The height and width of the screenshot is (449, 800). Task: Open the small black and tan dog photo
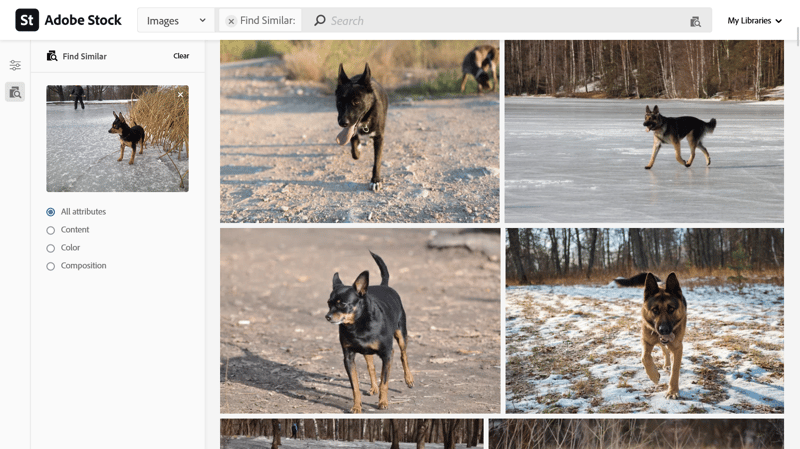pos(360,320)
